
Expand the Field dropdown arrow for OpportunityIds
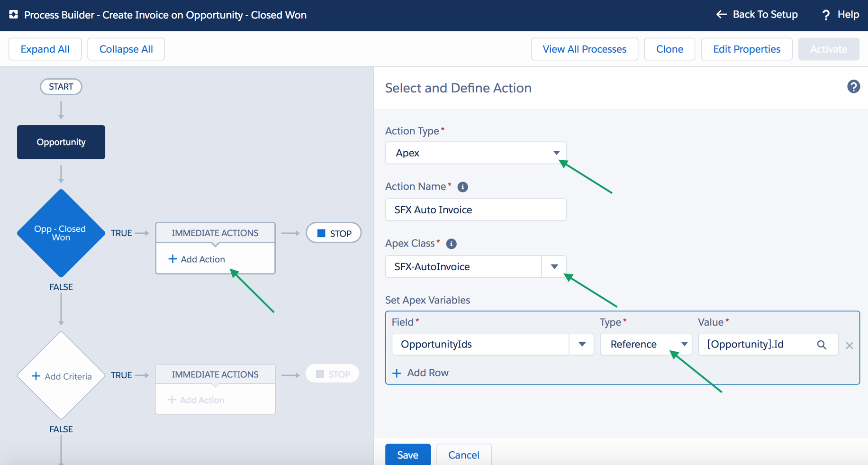pos(582,344)
